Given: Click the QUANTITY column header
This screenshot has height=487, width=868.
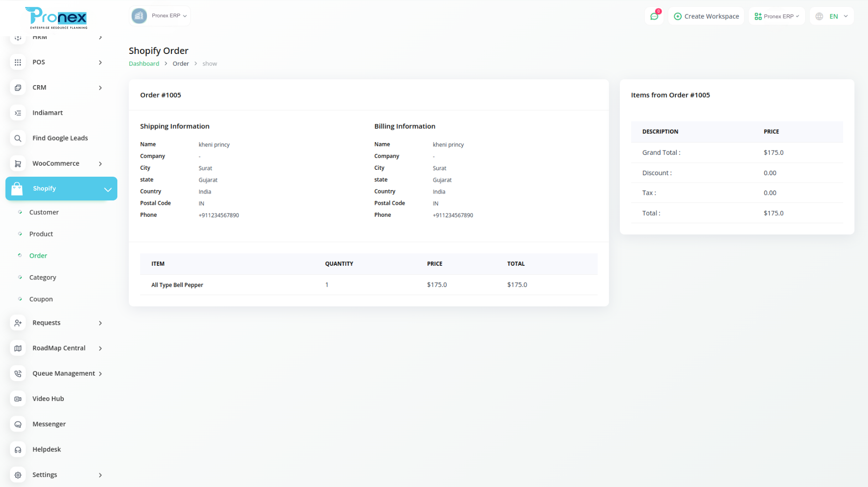Looking at the screenshot, I should tap(339, 264).
